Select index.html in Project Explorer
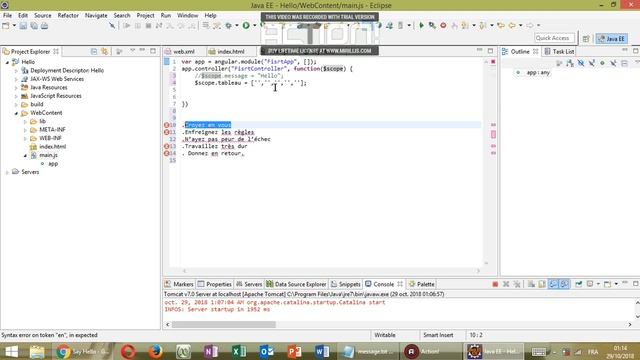640x360 pixels. (x=52, y=147)
